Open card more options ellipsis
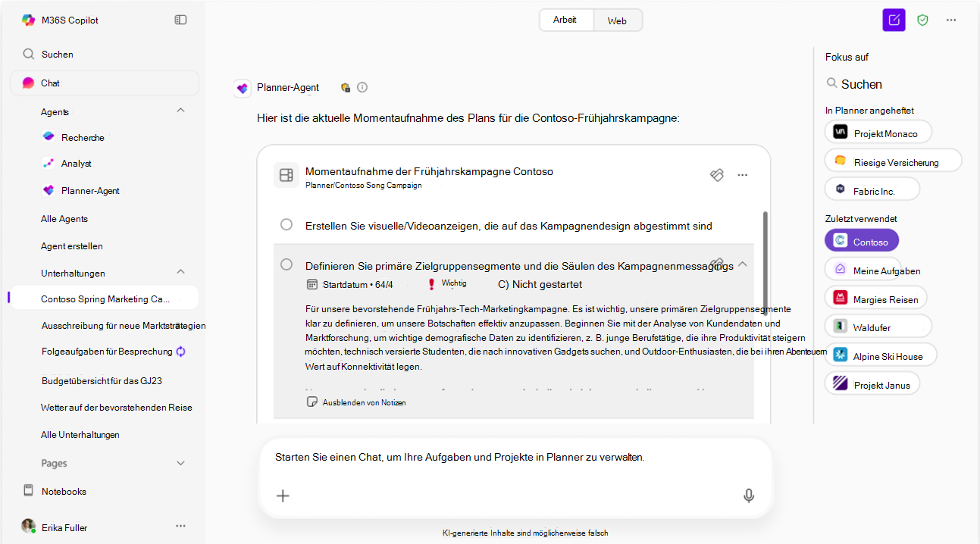 743,175
